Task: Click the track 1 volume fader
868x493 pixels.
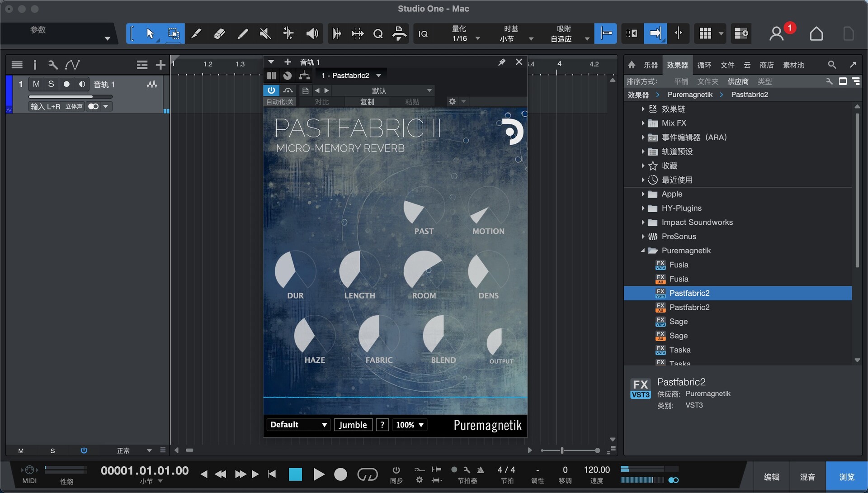Action: 71,96
